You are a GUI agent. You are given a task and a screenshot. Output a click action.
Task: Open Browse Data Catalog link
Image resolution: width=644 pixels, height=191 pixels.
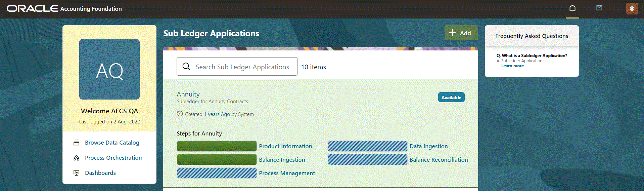pyautogui.click(x=112, y=143)
